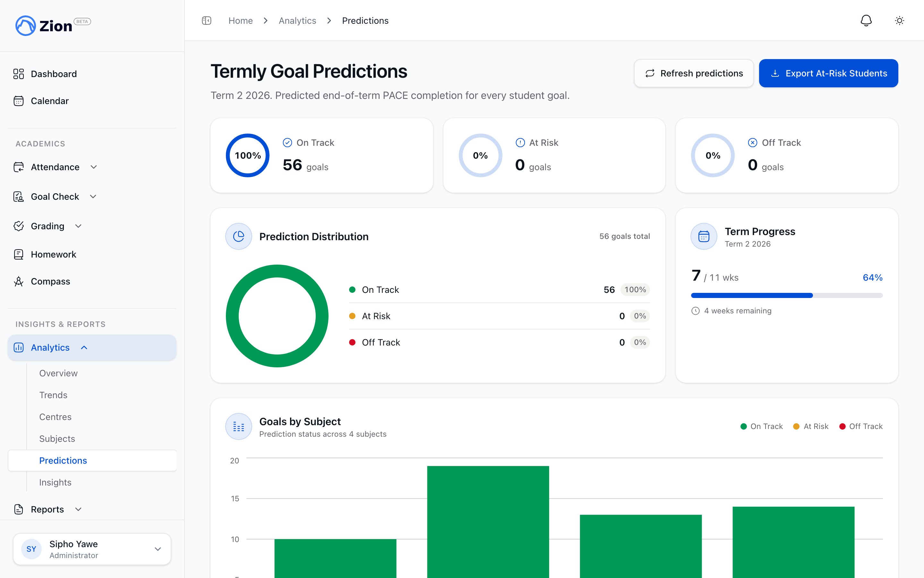Collapse the Analytics submenu chevron
Screen dimensions: 924x578
tap(84, 347)
